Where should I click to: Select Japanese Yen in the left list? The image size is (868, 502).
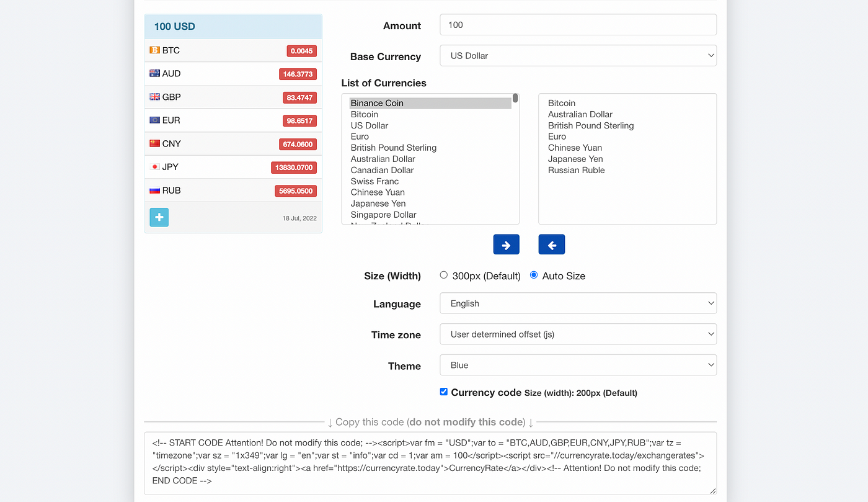pos(430,204)
